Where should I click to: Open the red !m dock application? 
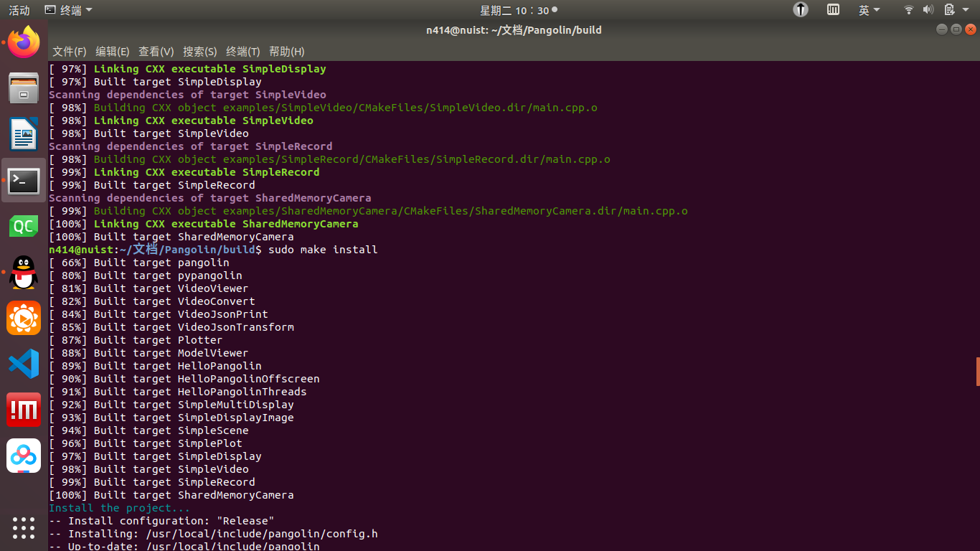[x=24, y=410]
